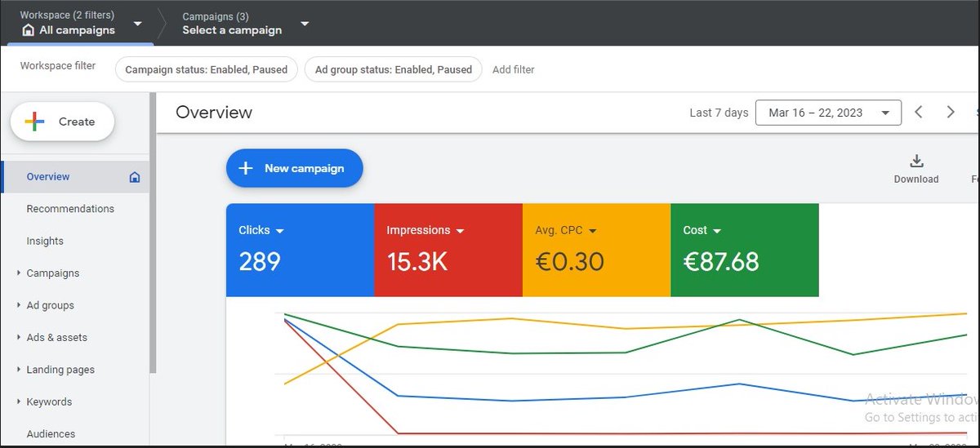The image size is (980, 448).
Task: Click the New campaign button
Action: pos(294,169)
